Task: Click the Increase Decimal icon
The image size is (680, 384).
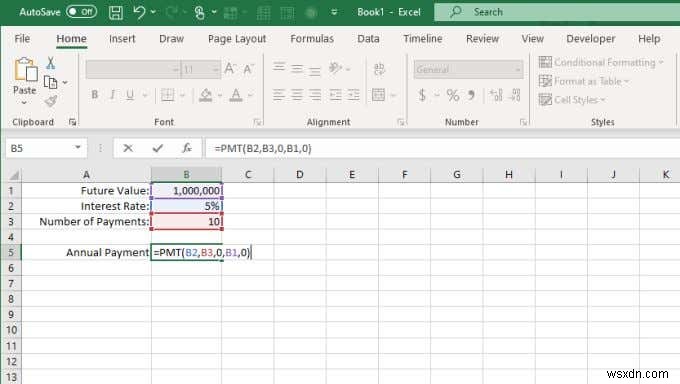Action: pyautogui.click(x=496, y=95)
